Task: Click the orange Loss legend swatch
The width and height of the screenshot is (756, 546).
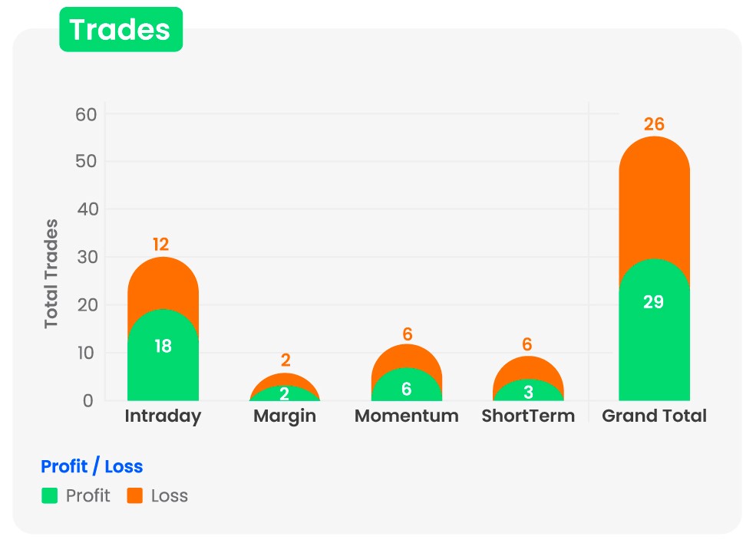Action: pos(135,496)
